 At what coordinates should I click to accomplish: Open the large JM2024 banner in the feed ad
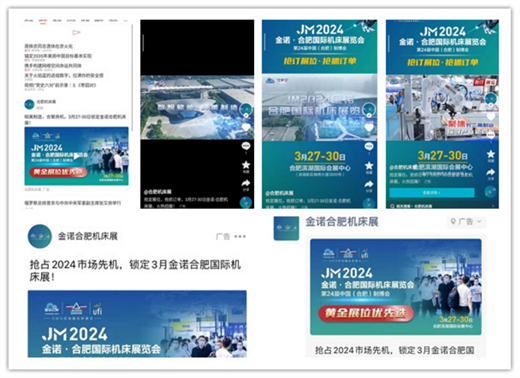(137, 324)
